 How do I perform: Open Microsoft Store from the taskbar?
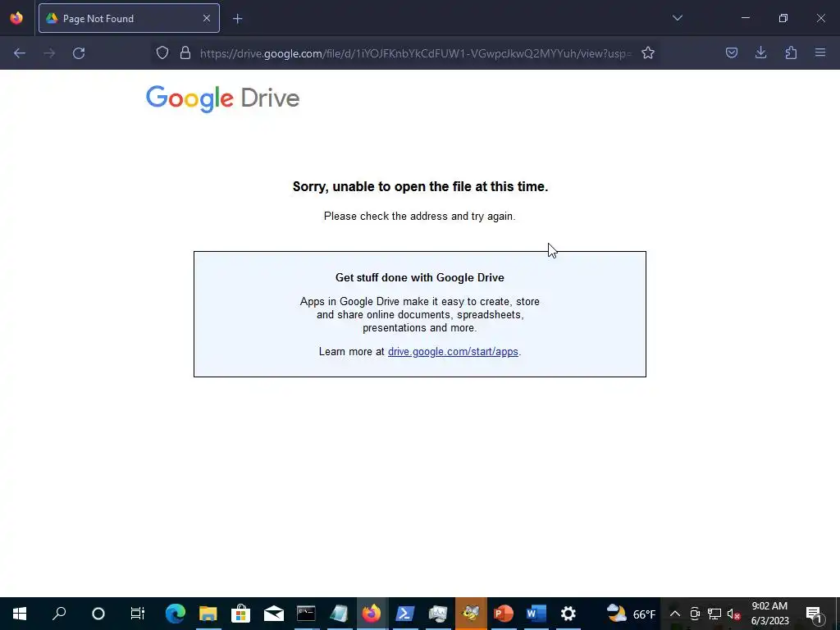(x=240, y=614)
